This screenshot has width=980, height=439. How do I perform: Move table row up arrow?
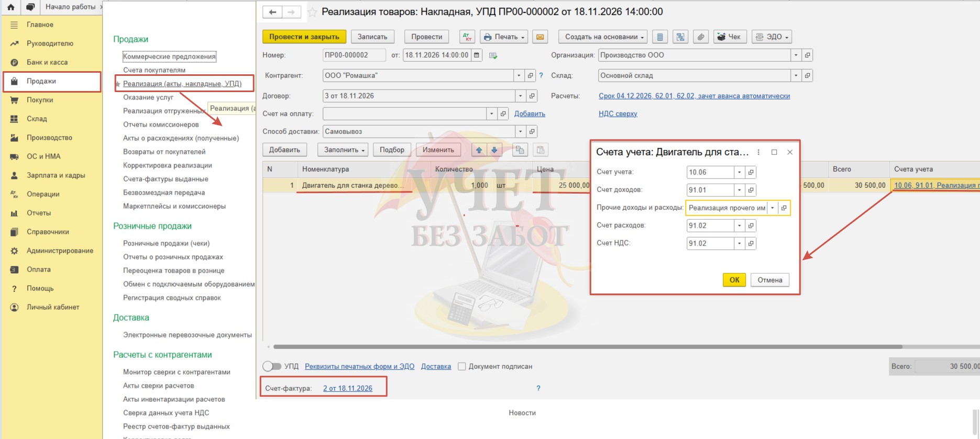coord(479,150)
